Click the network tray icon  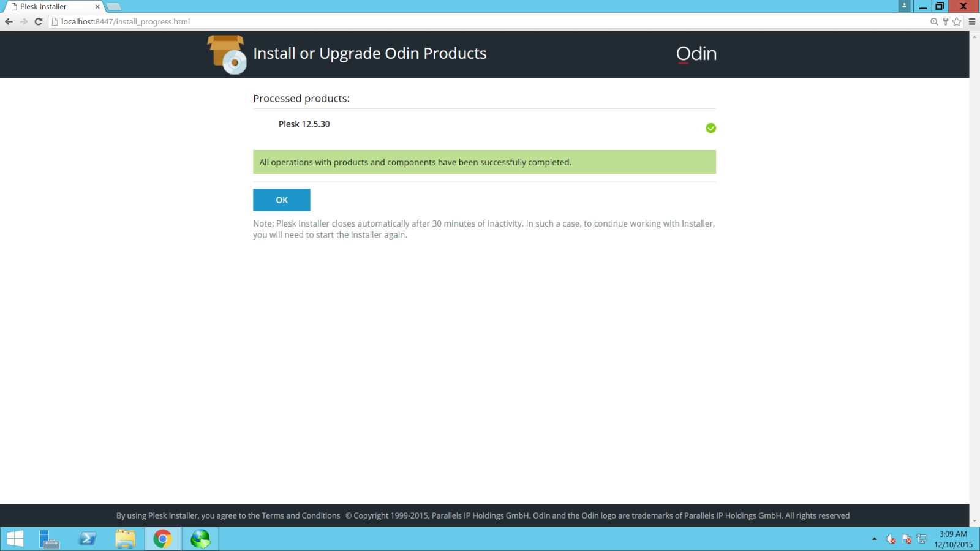[x=922, y=539]
